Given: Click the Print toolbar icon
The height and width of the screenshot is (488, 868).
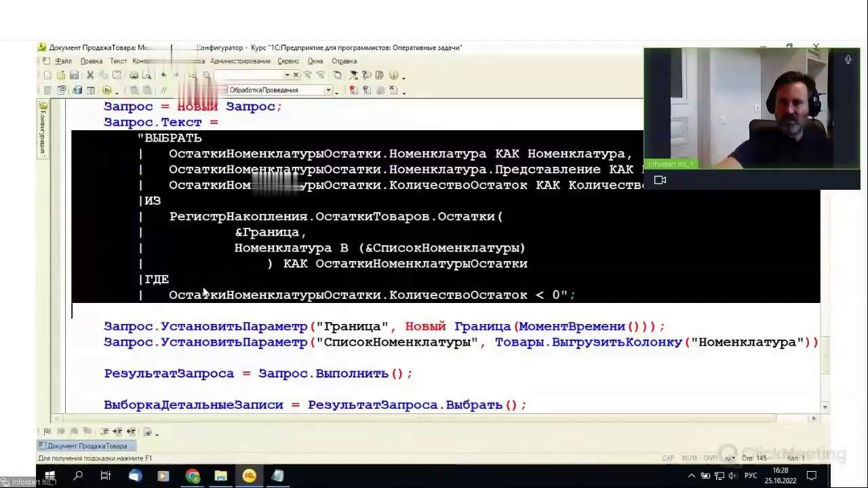Looking at the screenshot, I should point(134,75).
